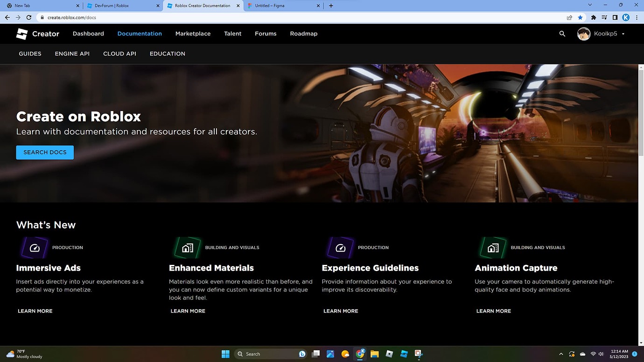Expand hidden icons in the system tray
This screenshot has height=362, width=644.
click(561, 354)
